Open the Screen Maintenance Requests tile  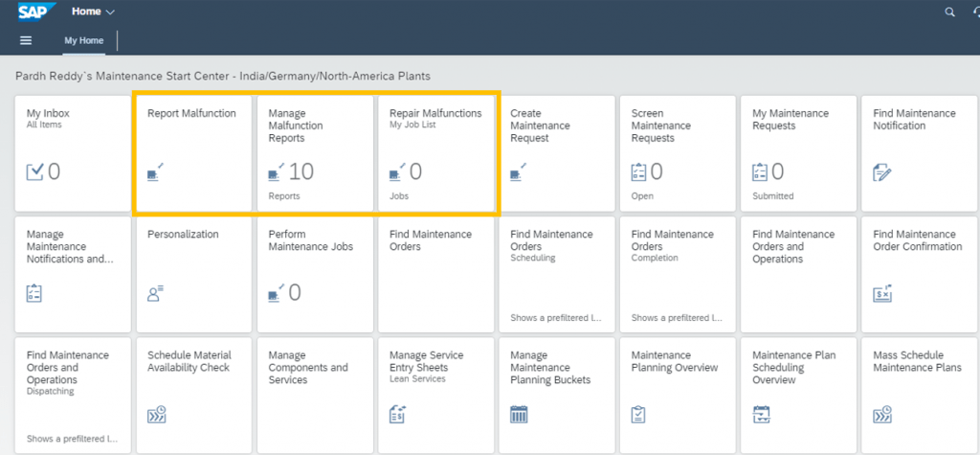(x=678, y=153)
